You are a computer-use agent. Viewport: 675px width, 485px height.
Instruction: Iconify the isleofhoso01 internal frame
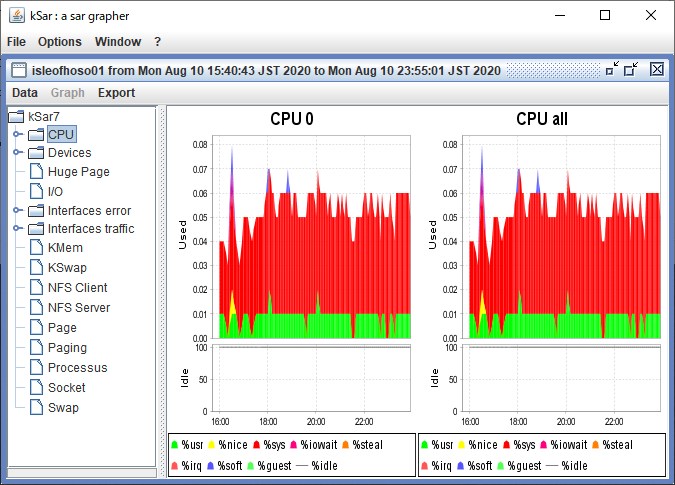[x=612, y=69]
